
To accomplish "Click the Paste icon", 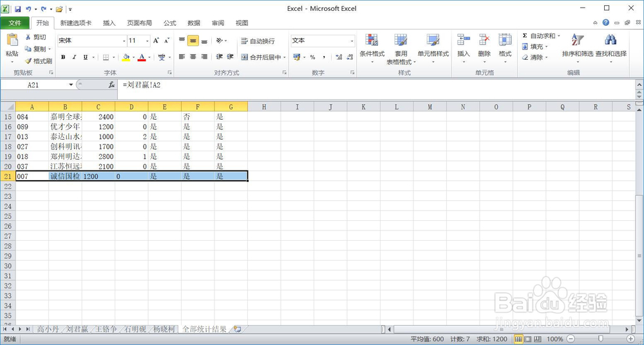I will 12,41.
